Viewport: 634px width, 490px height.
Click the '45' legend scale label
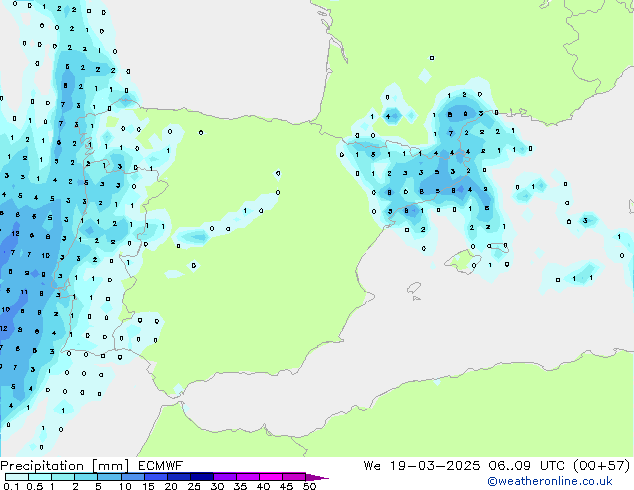[x=286, y=486]
